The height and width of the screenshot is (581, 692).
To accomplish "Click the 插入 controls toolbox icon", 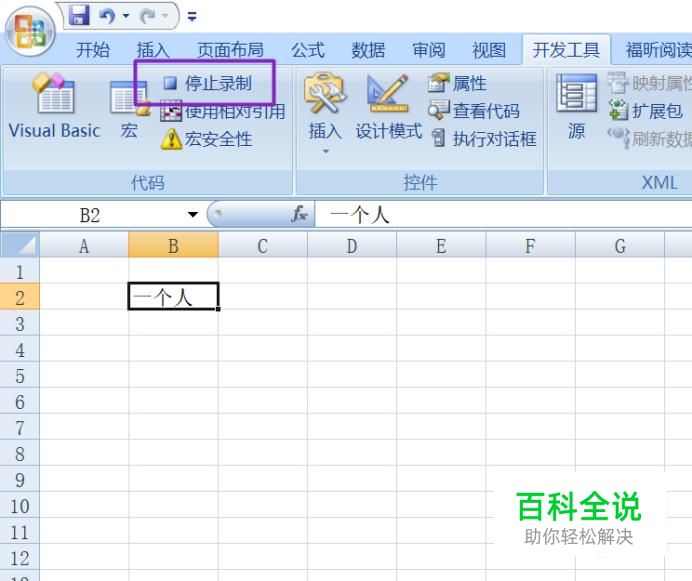I will 325,95.
